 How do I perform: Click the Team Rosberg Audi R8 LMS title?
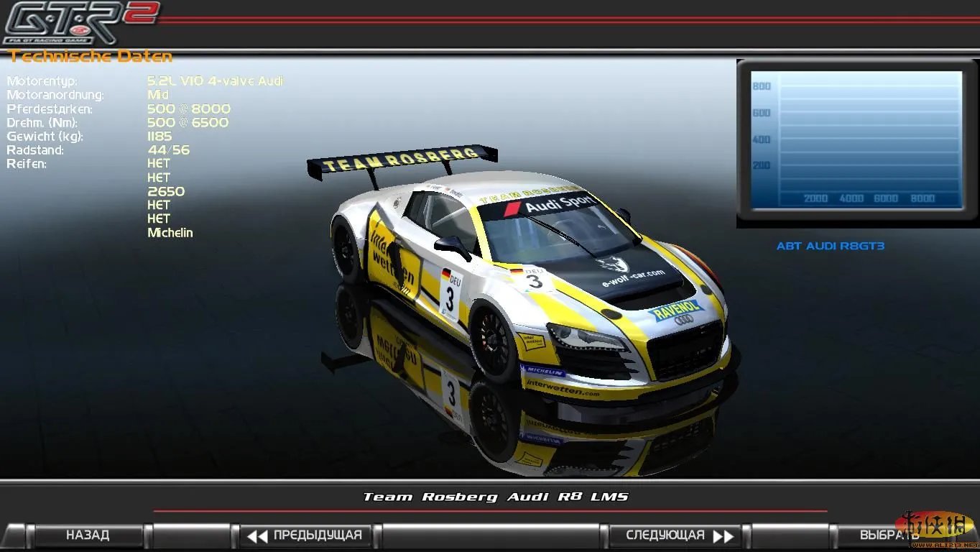pyautogui.click(x=495, y=497)
